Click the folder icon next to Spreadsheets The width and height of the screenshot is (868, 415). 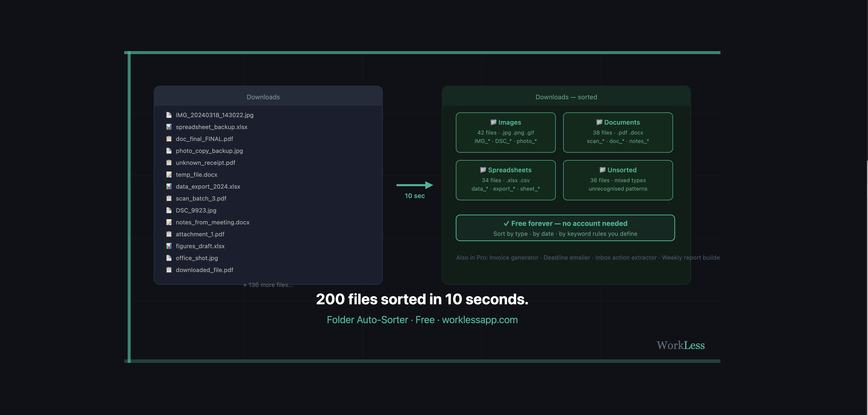(483, 170)
